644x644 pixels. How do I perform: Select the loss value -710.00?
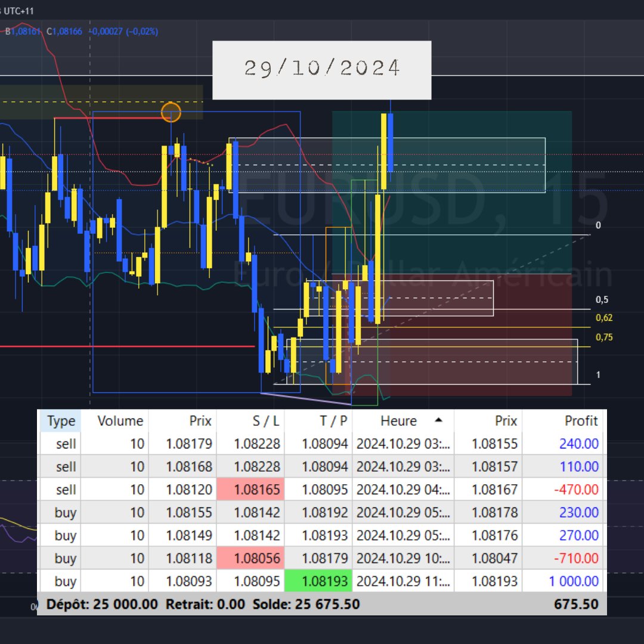576,559
